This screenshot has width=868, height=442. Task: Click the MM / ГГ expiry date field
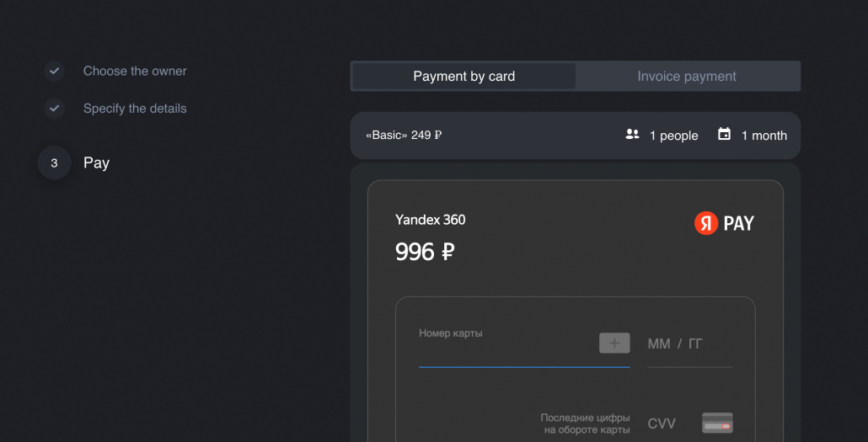pyautogui.click(x=689, y=344)
